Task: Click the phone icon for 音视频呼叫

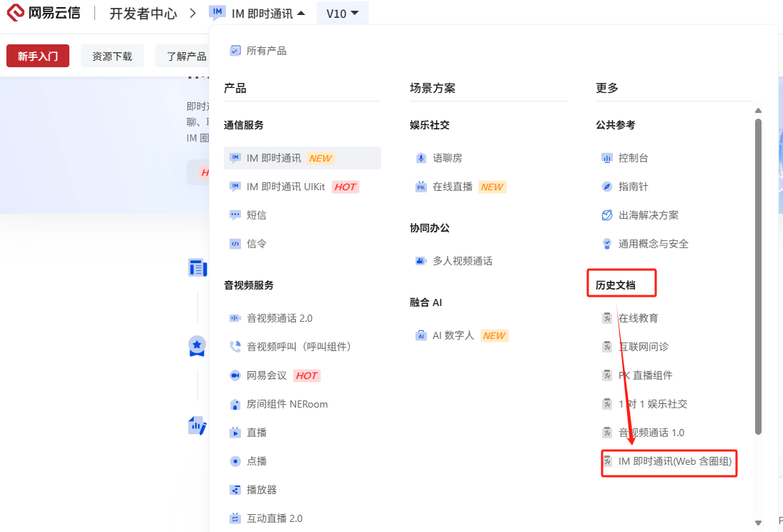Action: (235, 347)
